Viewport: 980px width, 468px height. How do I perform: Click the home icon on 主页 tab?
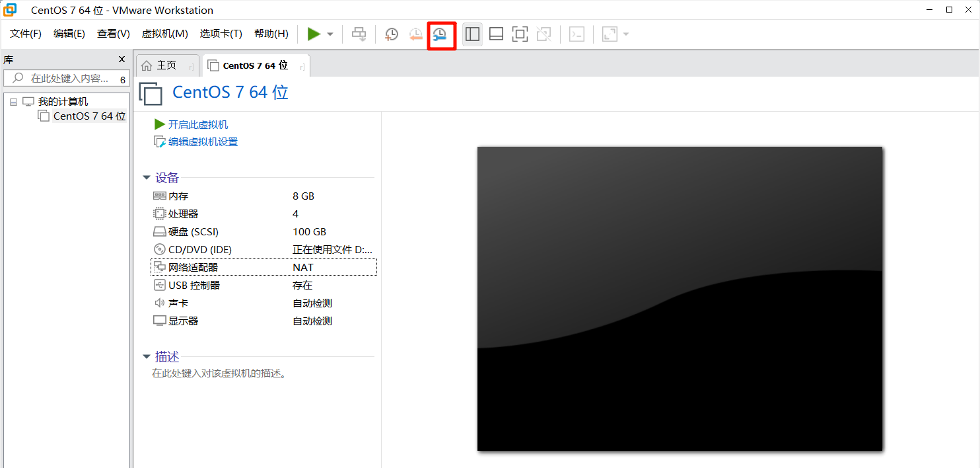[x=147, y=65]
